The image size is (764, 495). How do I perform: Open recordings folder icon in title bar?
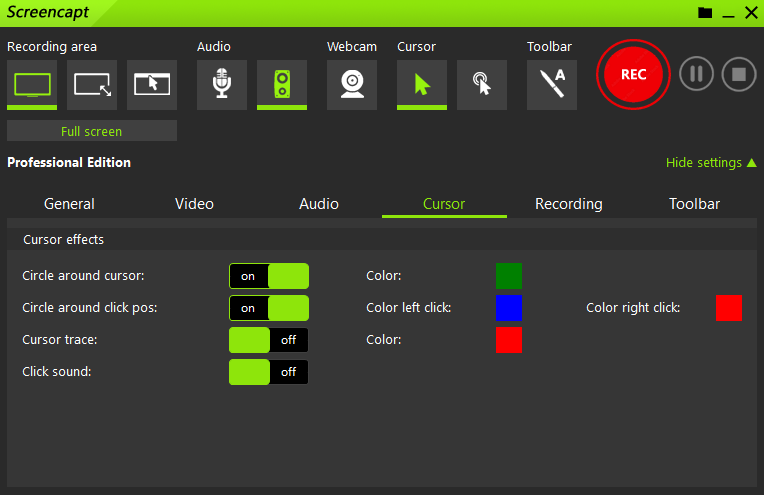tap(705, 13)
